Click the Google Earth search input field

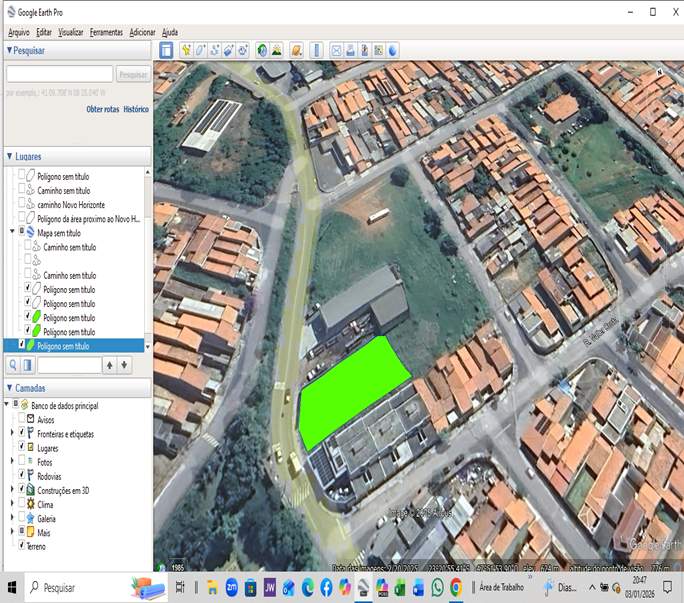60,74
